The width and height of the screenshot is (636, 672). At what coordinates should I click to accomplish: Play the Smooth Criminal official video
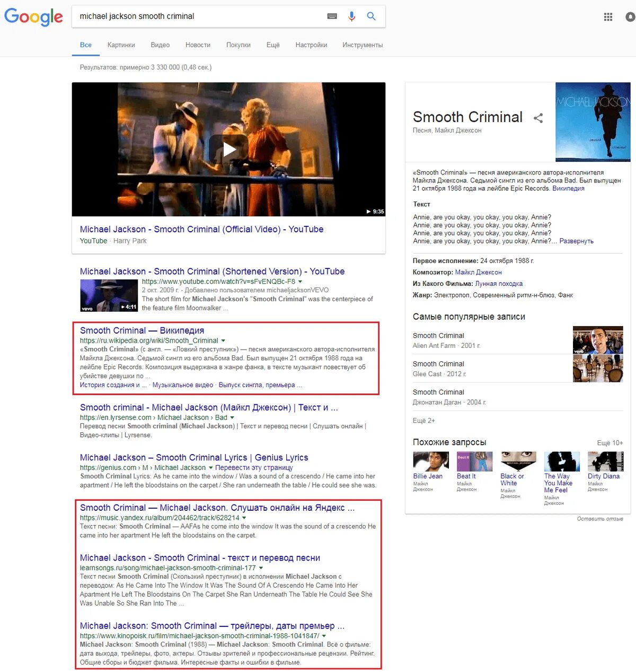click(x=229, y=149)
